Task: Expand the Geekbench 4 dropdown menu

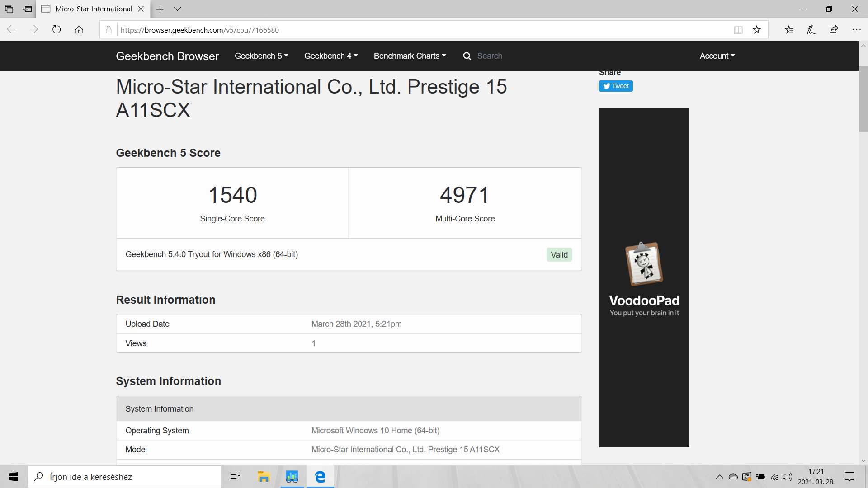Action: click(330, 56)
